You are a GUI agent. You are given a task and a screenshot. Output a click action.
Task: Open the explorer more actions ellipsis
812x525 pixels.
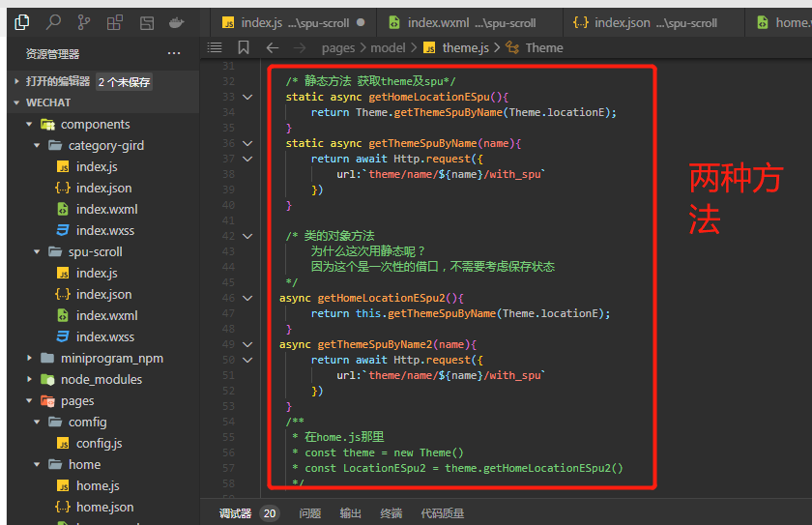(174, 53)
